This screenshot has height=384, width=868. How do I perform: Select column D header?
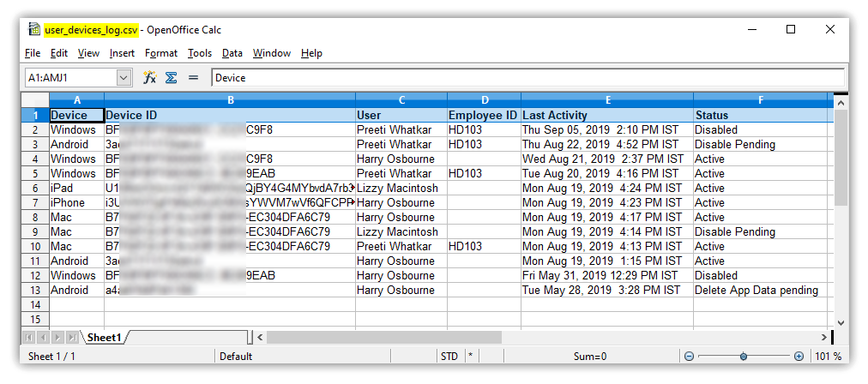pos(485,100)
